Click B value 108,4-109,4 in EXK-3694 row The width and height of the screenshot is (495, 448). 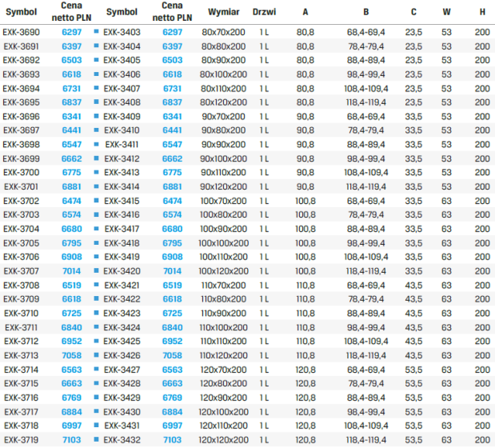tap(366, 89)
